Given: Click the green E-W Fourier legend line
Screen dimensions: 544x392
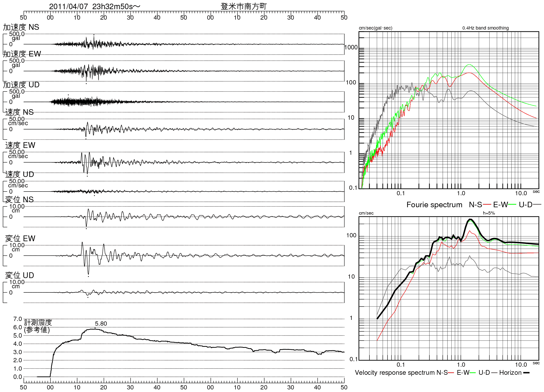Looking at the screenshot, I should [x=512, y=204].
